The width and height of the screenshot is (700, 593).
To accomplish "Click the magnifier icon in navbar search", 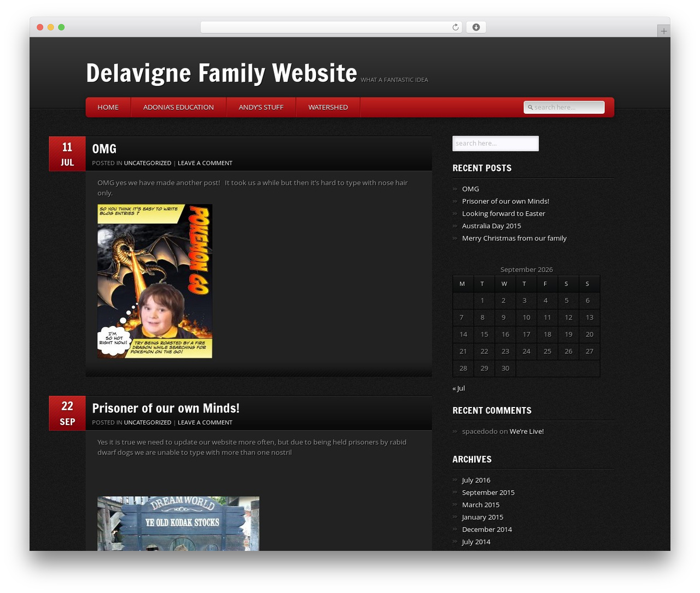I will 530,108.
